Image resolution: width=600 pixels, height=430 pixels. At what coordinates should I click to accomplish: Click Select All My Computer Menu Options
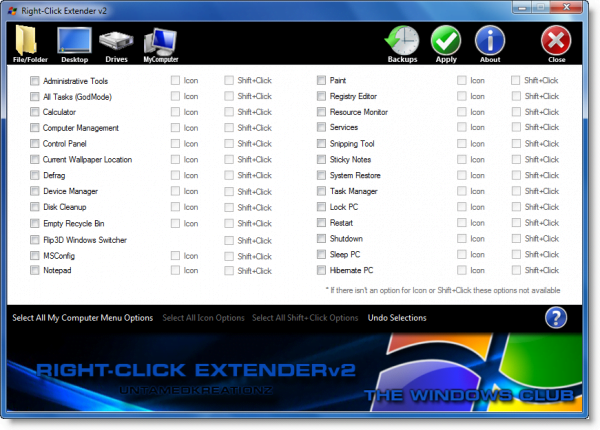click(82, 318)
